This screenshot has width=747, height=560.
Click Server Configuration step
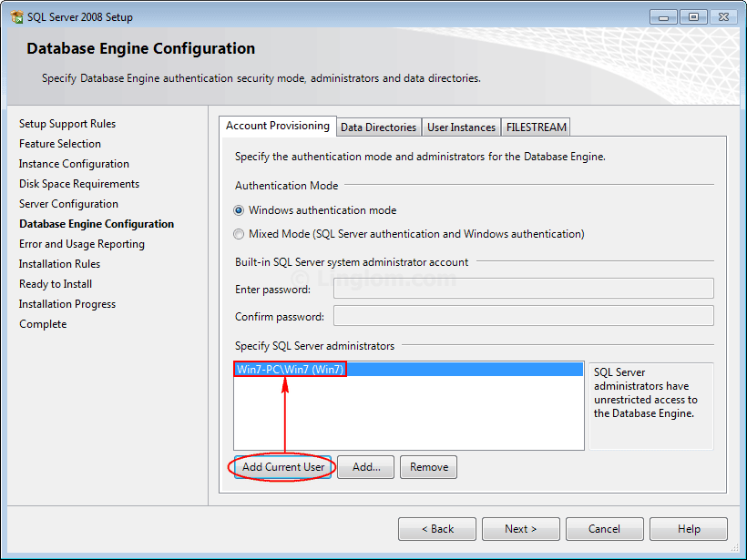point(68,204)
